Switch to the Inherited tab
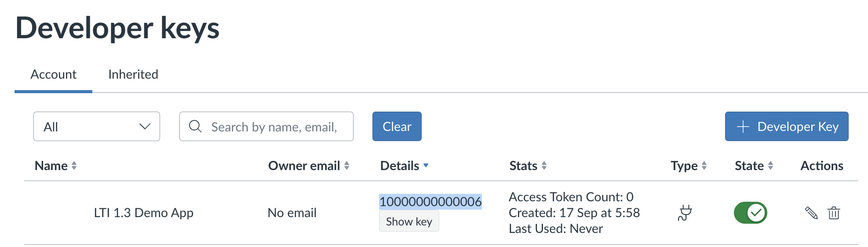The height and width of the screenshot is (247, 868). click(133, 75)
